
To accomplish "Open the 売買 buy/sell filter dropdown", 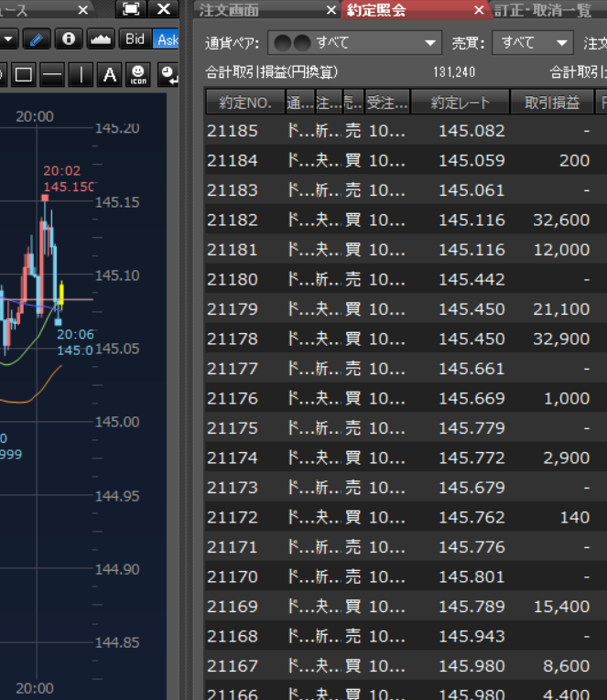I will [x=532, y=43].
